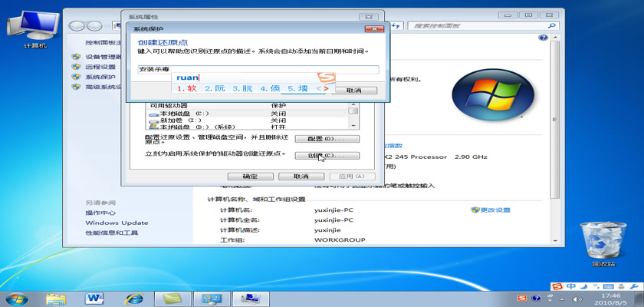Click the blue help question mark icon
The image size is (644, 307).
click(543, 37)
